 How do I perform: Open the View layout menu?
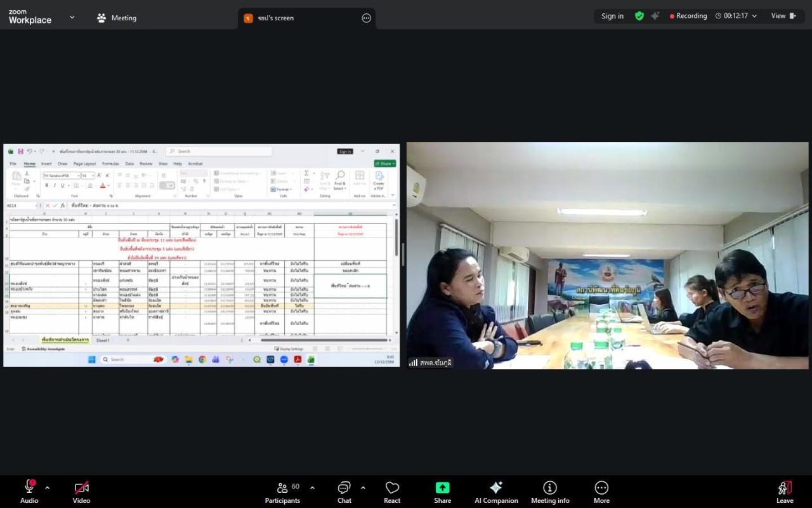click(x=783, y=16)
